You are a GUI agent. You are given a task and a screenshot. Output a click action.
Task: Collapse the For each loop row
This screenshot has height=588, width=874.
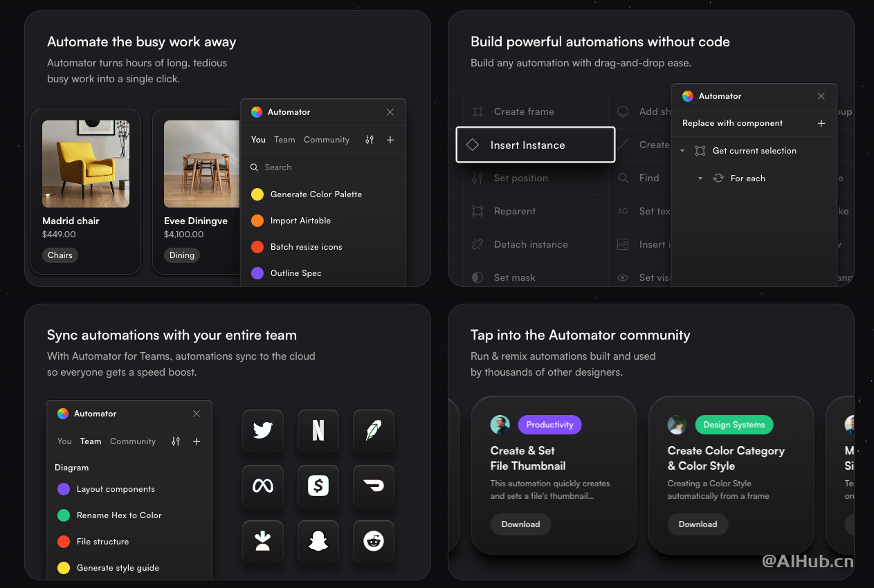[x=700, y=178]
